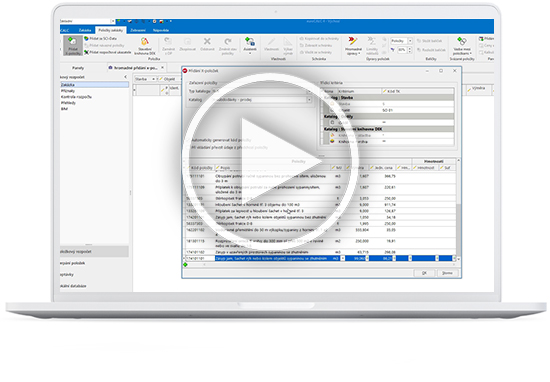Play the video with the large play button
550x382 pixels.
270,162
